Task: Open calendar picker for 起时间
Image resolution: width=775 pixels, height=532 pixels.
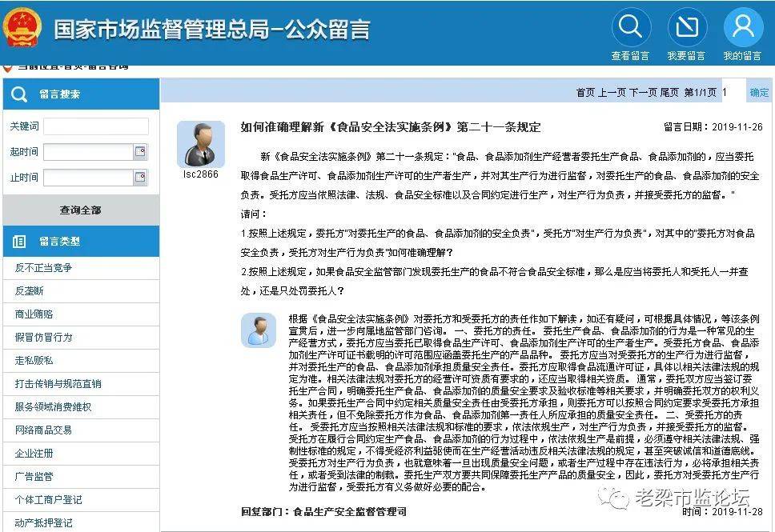Action: coord(140,152)
